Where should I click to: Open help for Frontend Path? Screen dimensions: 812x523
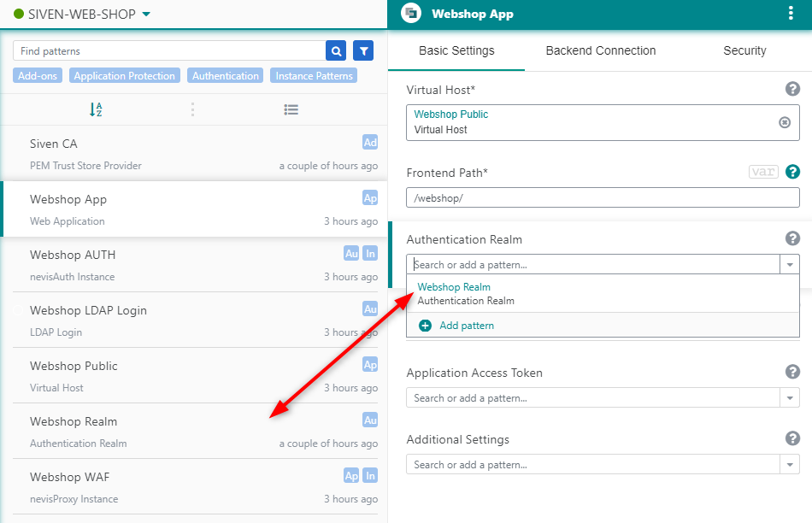tap(792, 172)
